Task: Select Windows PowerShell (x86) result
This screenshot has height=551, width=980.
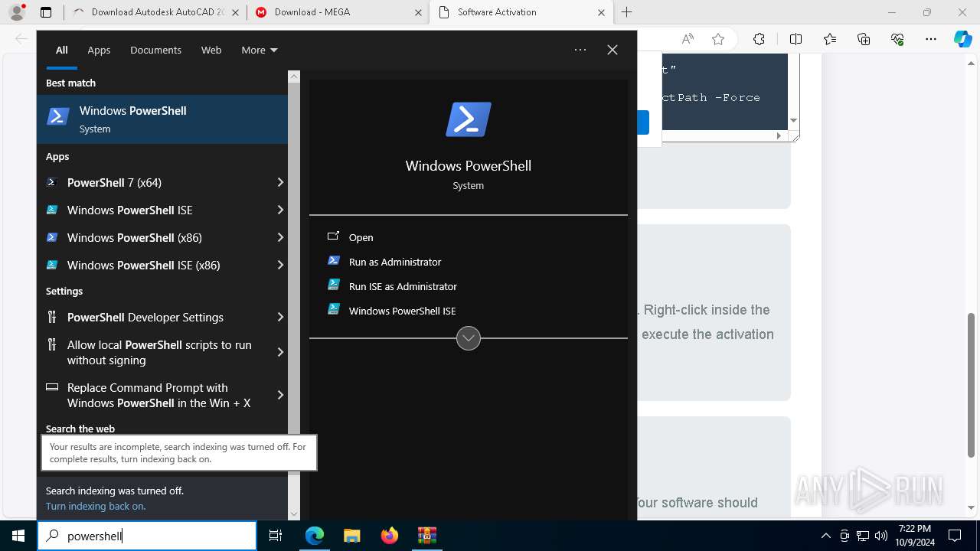Action: pyautogui.click(x=155, y=237)
